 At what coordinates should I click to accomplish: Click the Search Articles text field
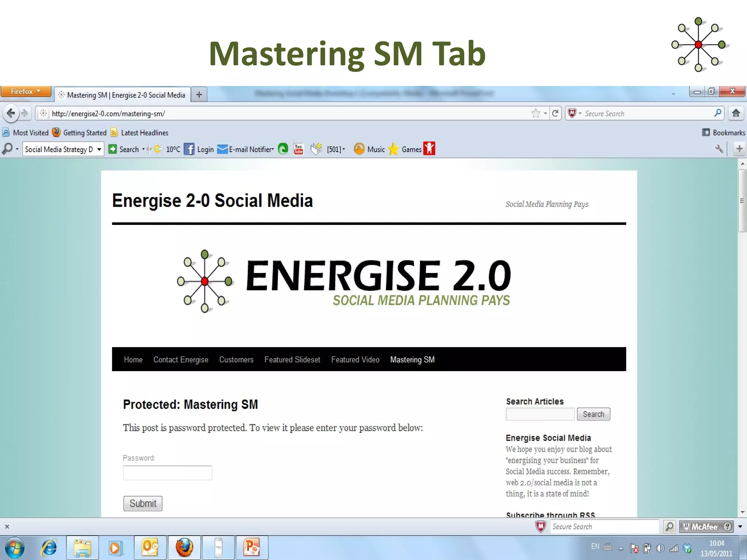[540, 414]
